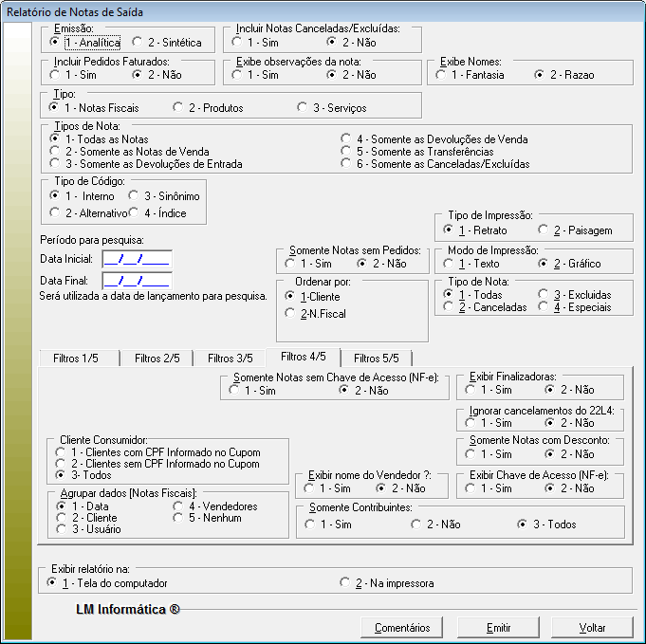Set Tipo de Impressão to '2 - Paisagem'
The height and width of the screenshot is (644, 646).
(x=544, y=230)
